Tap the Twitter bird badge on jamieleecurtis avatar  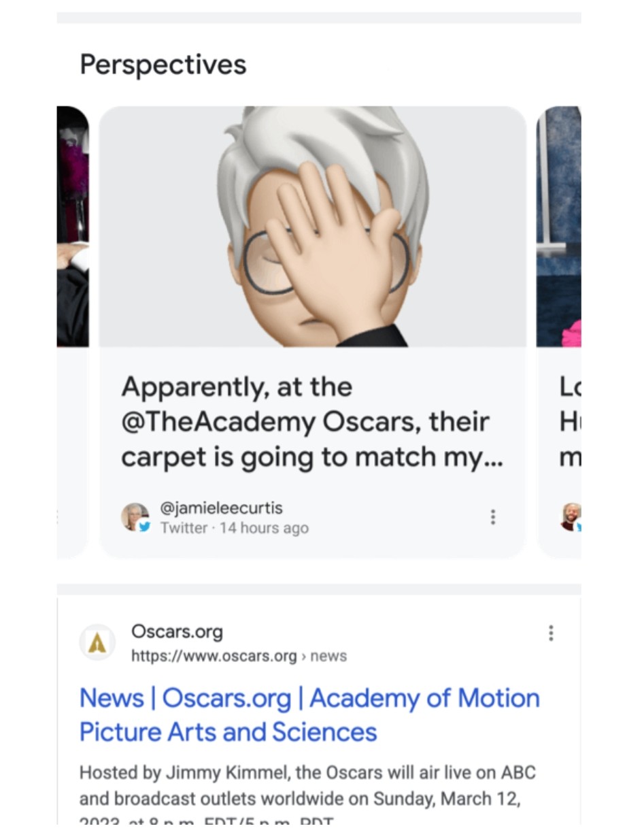point(144,527)
